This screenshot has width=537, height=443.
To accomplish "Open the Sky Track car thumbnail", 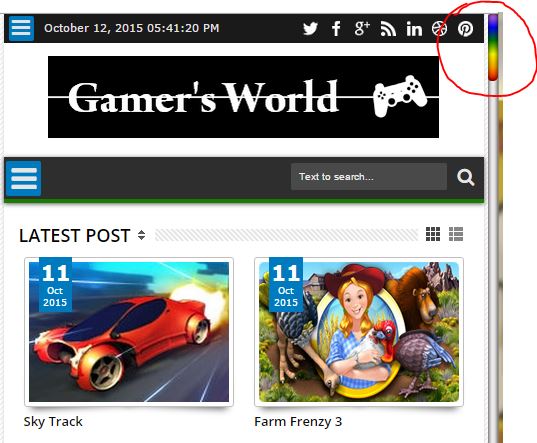I will tap(129, 332).
